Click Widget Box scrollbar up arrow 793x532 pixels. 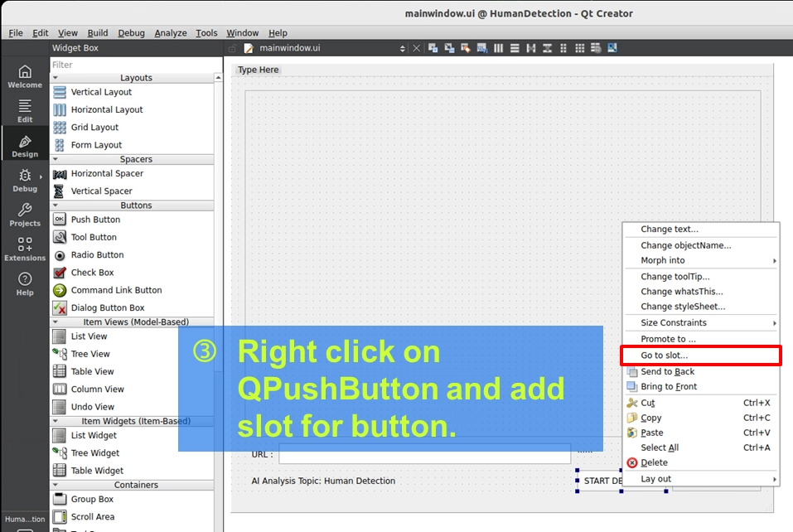pos(218,78)
